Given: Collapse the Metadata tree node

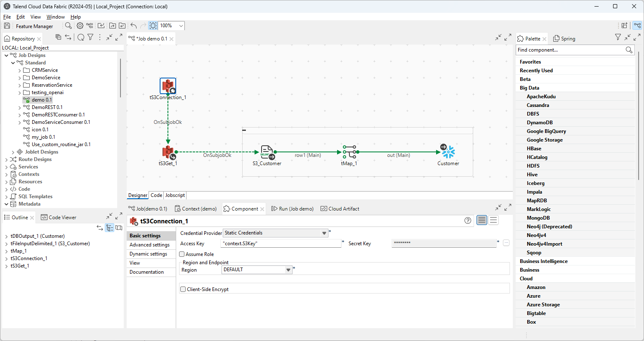Looking at the screenshot, I should (x=6, y=204).
